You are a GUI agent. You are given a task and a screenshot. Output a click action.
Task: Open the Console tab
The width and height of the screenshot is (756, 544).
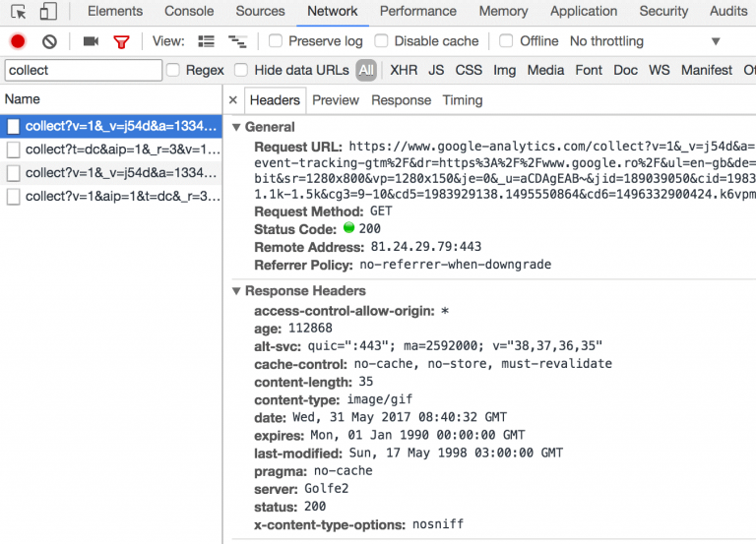point(189,12)
